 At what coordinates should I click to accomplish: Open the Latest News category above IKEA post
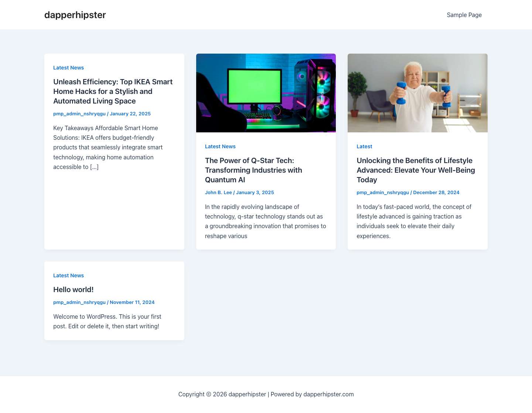click(68, 68)
